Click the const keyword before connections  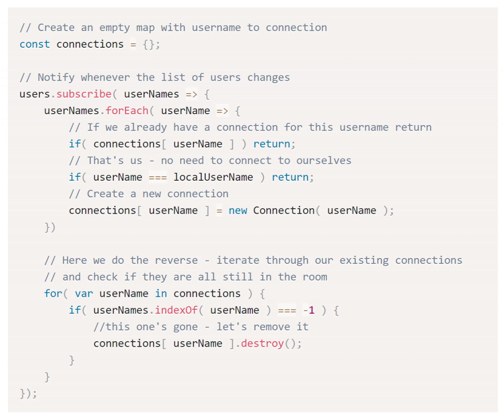pos(34,44)
